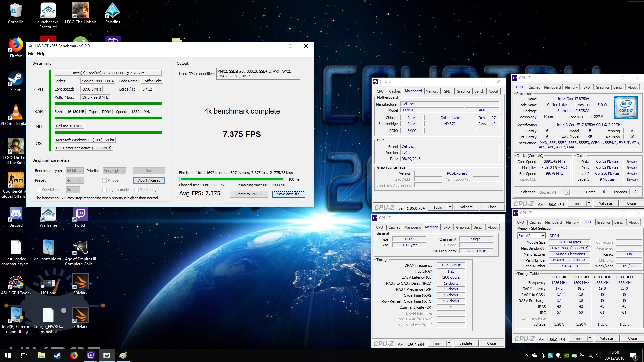Image resolution: width=644 pixels, height=362 pixels.
Task: Click Submit to HWBOT button
Action: click(249, 194)
